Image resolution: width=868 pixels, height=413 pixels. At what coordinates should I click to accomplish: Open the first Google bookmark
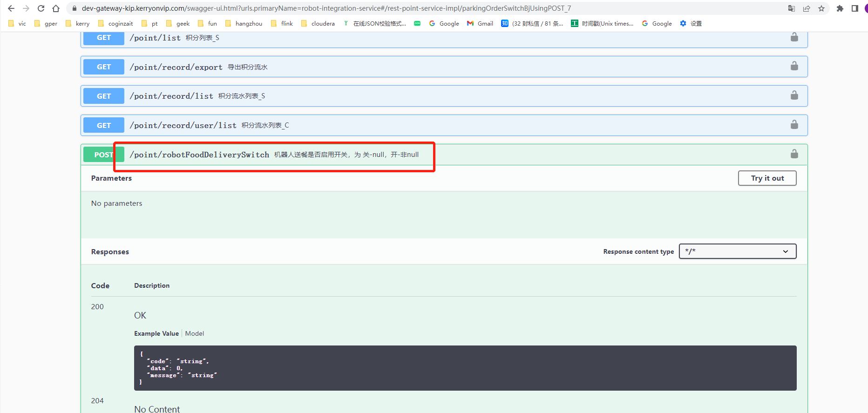[444, 23]
